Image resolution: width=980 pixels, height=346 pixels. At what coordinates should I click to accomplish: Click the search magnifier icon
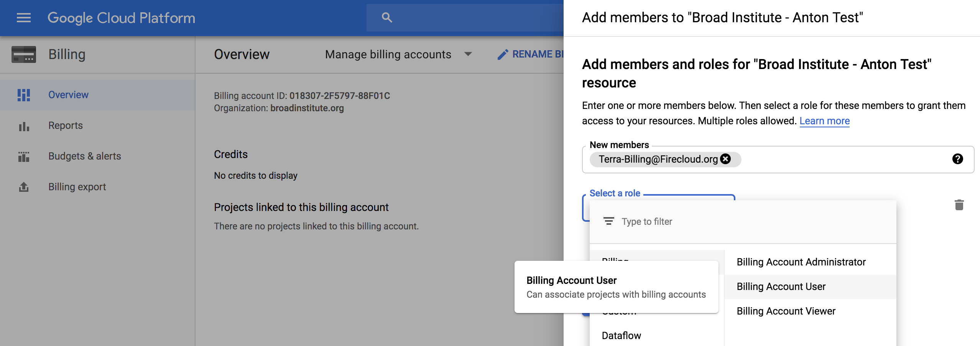tap(387, 18)
